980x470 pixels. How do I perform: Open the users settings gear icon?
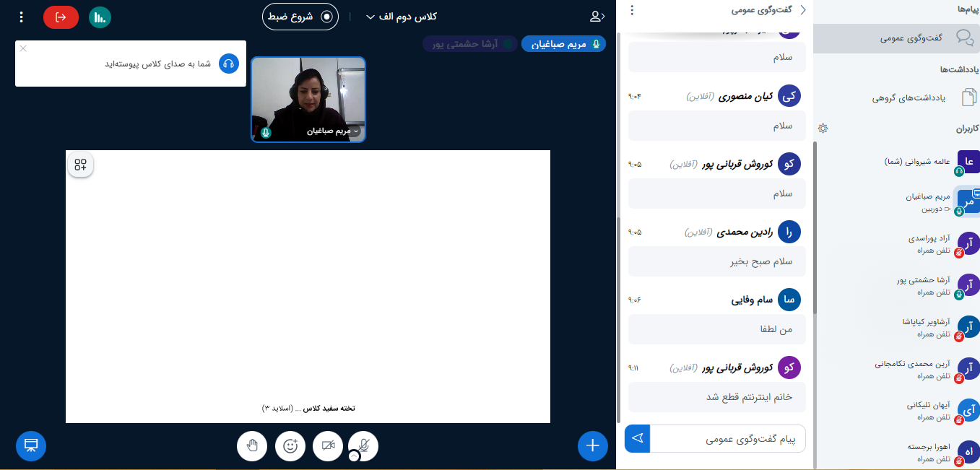pyautogui.click(x=823, y=128)
